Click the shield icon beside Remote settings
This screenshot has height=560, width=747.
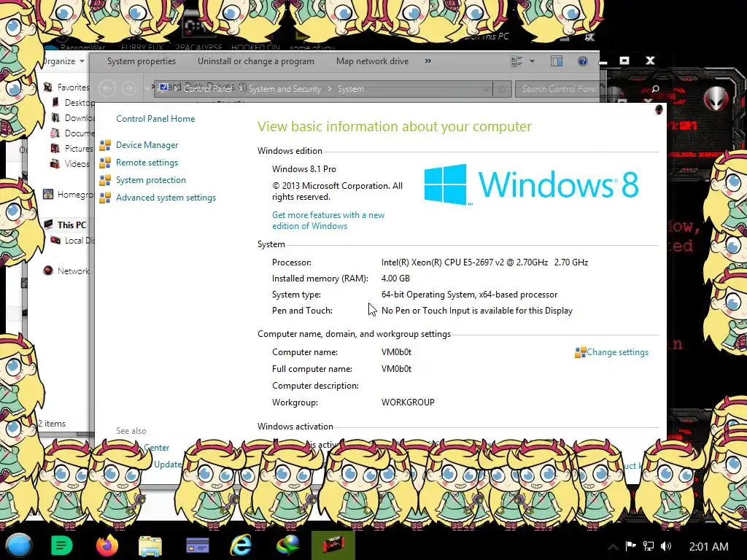[105, 163]
